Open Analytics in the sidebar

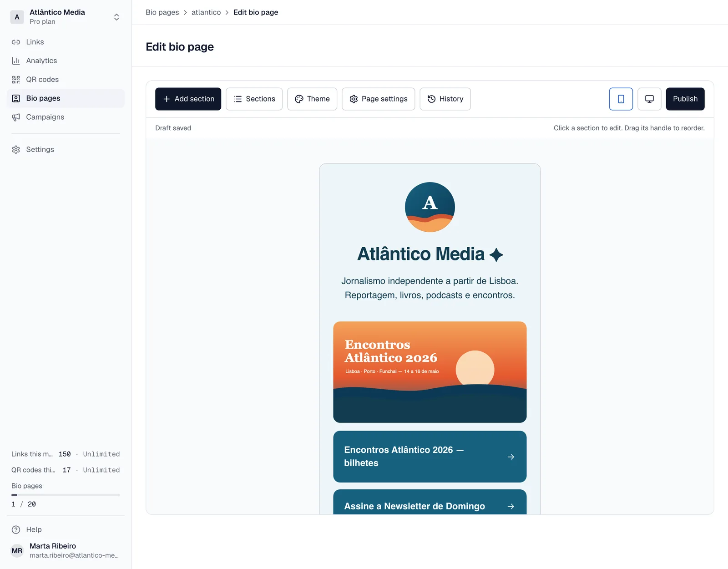coord(66,61)
